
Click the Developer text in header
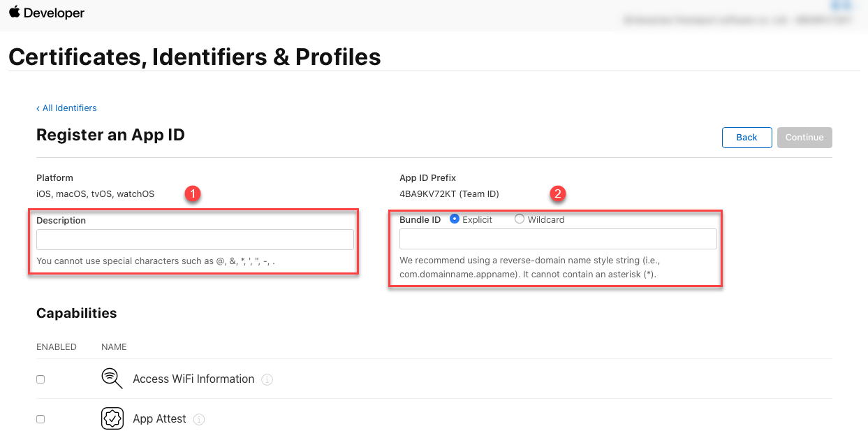coord(54,13)
